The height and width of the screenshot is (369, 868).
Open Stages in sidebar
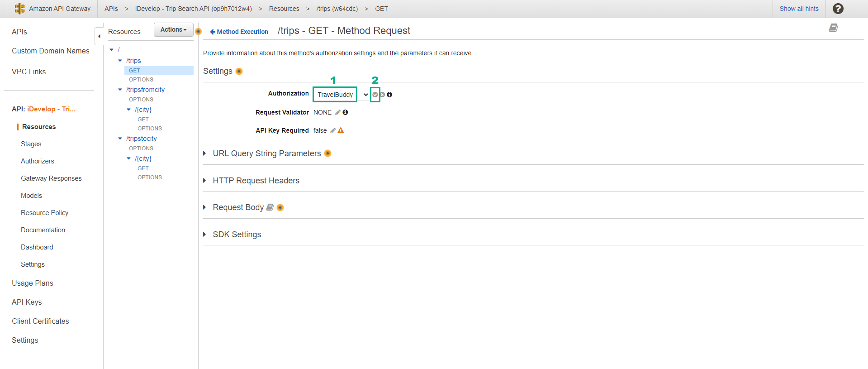click(x=31, y=144)
